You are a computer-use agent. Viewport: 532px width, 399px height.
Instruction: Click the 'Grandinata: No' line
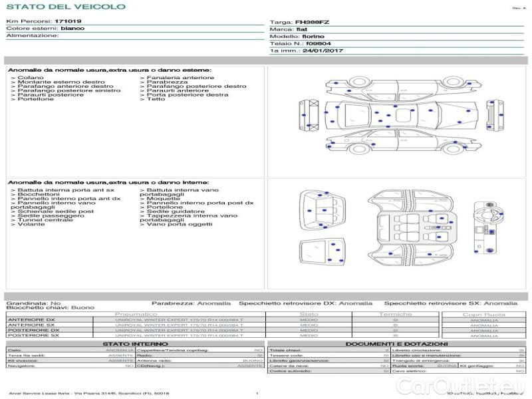pos(34,303)
